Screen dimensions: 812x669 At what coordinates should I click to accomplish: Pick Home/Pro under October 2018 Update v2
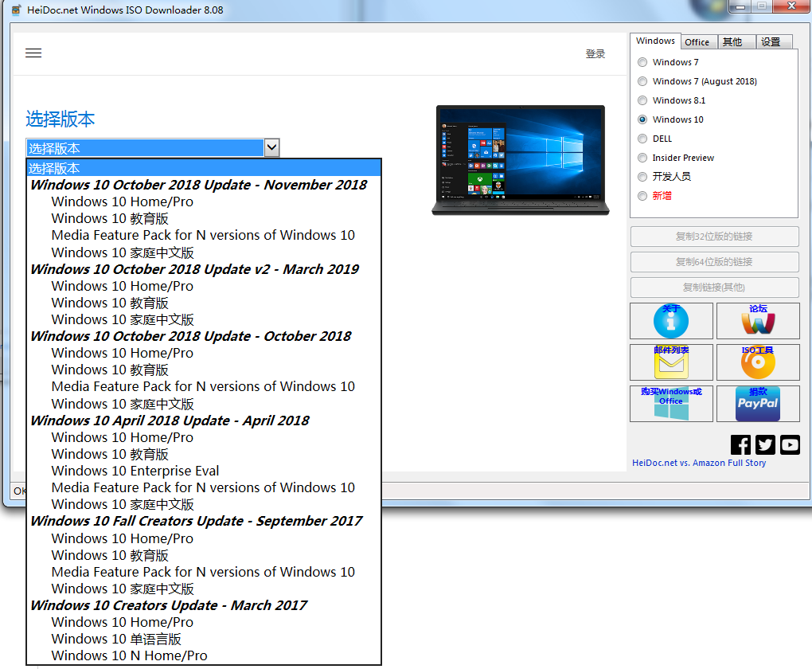tap(204, 286)
